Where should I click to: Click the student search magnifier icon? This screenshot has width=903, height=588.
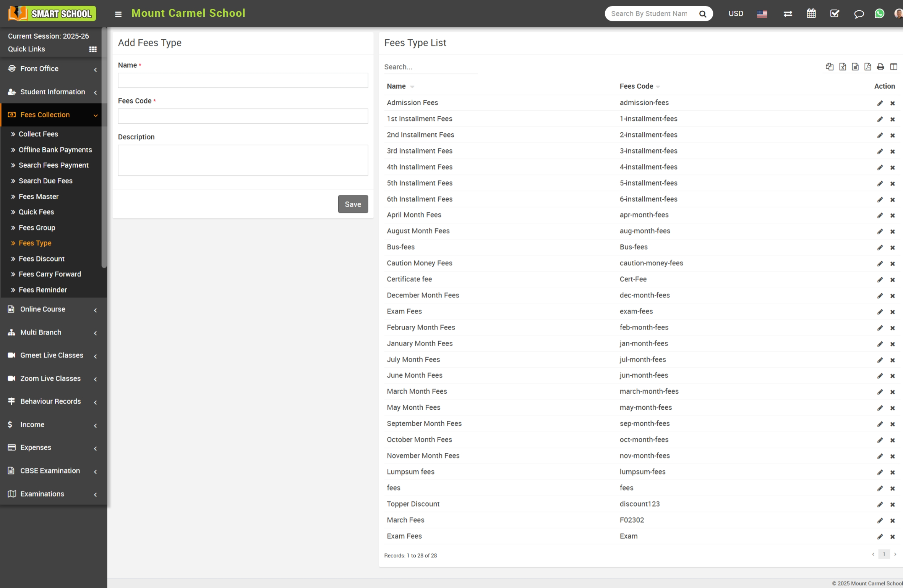pos(702,14)
